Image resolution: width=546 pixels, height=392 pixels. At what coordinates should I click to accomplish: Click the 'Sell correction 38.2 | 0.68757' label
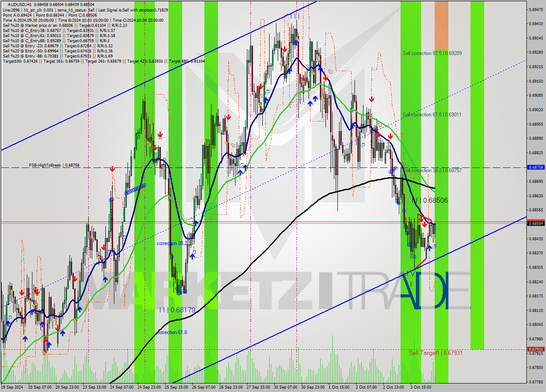pyautogui.click(x=432, y=170)
